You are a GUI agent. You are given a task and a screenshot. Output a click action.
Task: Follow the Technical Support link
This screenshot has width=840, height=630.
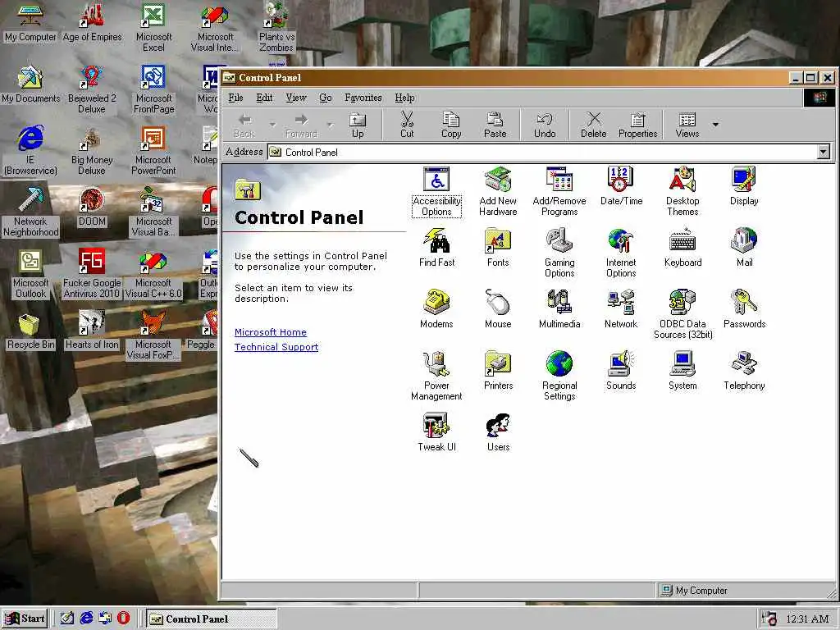tap(276, 347)
